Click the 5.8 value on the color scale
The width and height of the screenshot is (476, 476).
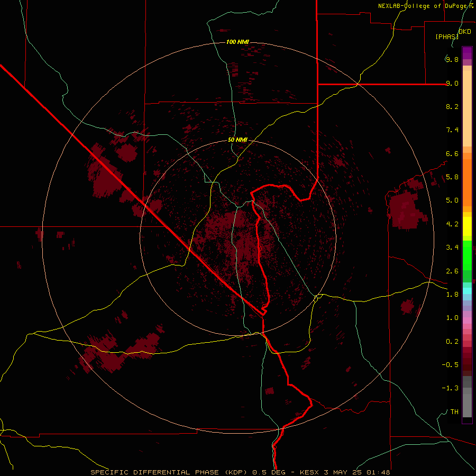point(452,177)
